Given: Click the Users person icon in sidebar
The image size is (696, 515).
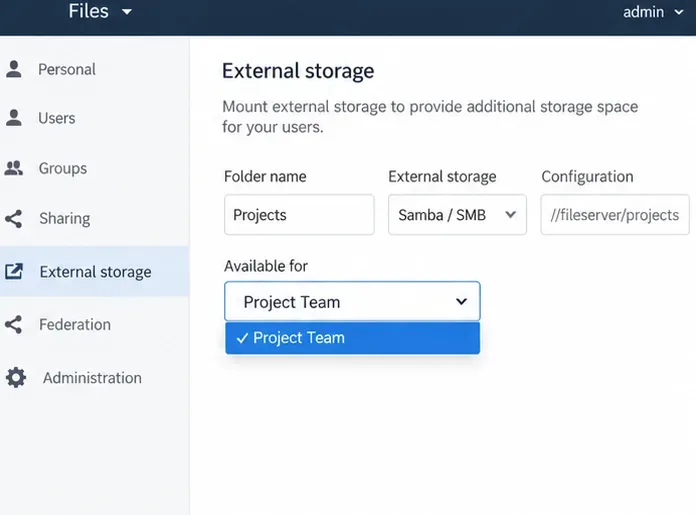Looking at the screenshot, I should [x=14, y=118].
